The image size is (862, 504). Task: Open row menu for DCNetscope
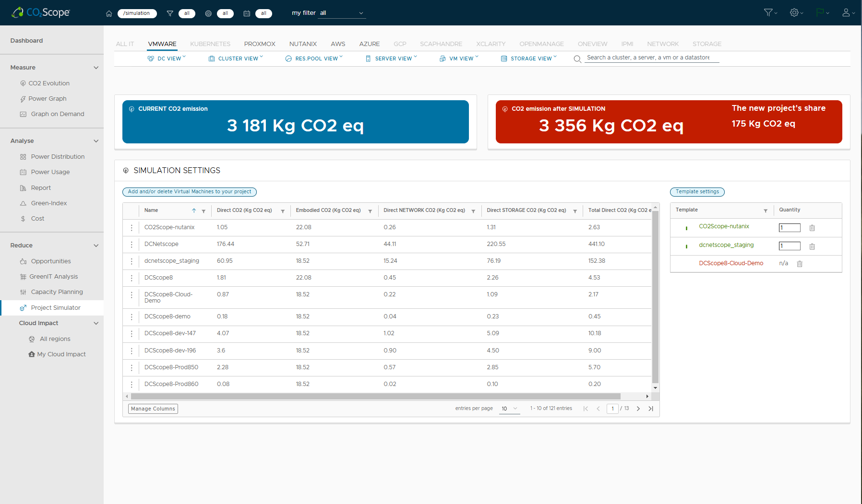[132, 245]
